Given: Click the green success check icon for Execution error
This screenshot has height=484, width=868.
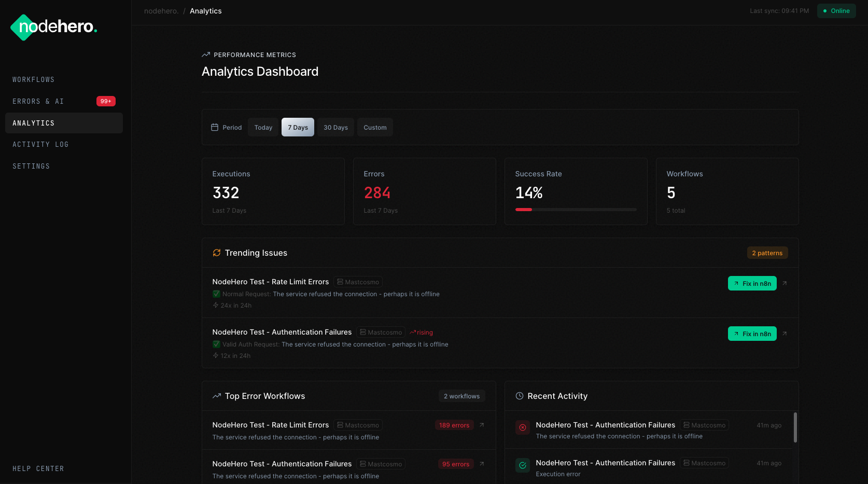Looking at the screenshot, I should coord(522,465).
